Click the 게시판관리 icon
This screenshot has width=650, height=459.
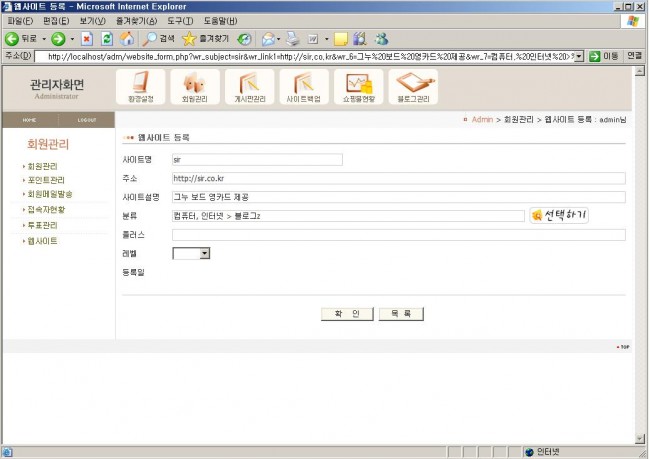click(x=249, y=88)
